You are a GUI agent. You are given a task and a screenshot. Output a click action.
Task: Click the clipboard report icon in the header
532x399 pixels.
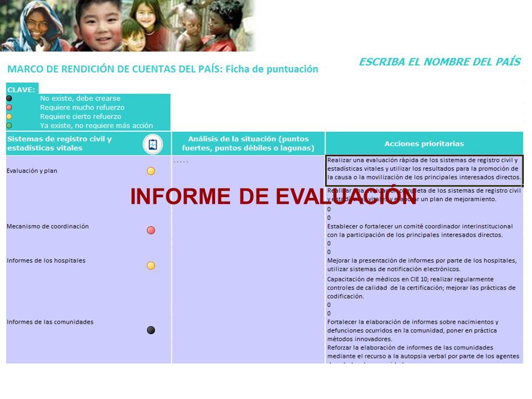click(x=153, y=144)
